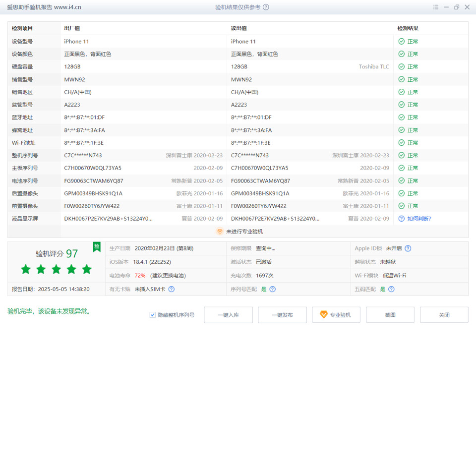This screenshot has width=476, height=476.
Task: Click the Toshiba TLC storage label
Action: tap(374, 66)
